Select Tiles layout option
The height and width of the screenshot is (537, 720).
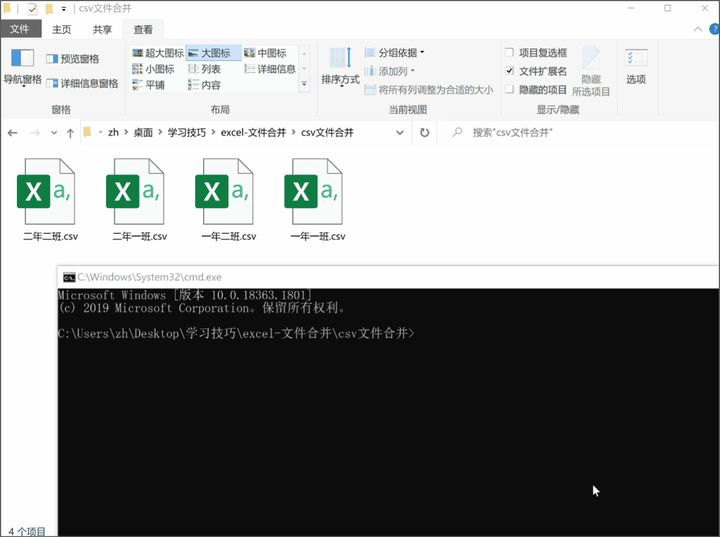(x=148, y=85)
